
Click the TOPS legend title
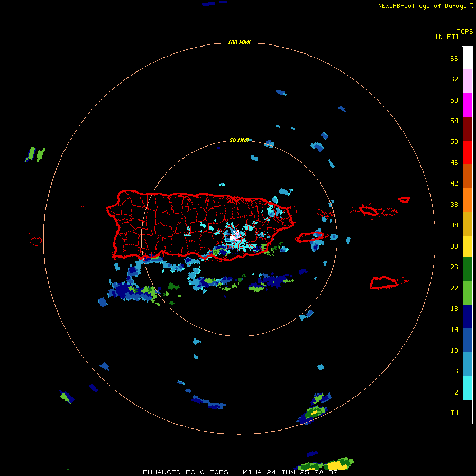coord(465,32)
